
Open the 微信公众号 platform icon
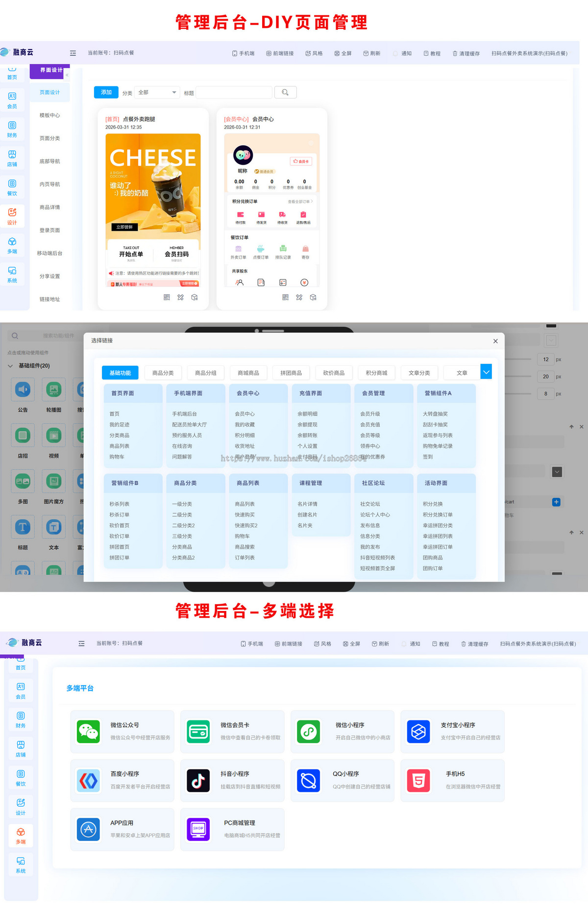coord(89,732)
